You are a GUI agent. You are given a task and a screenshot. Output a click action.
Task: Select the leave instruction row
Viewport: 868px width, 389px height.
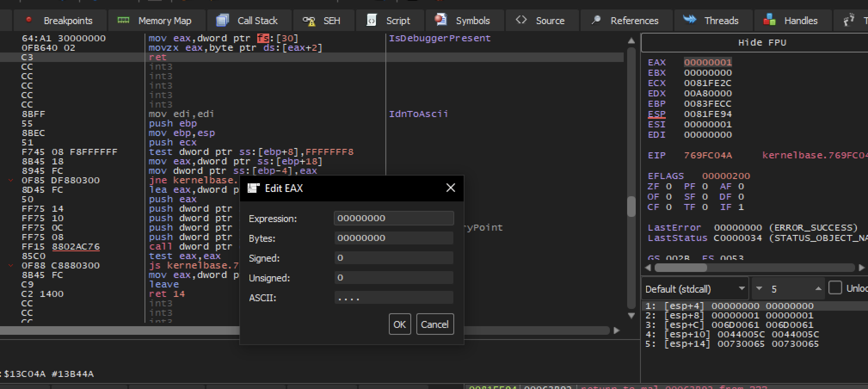[x=164, y=284]
